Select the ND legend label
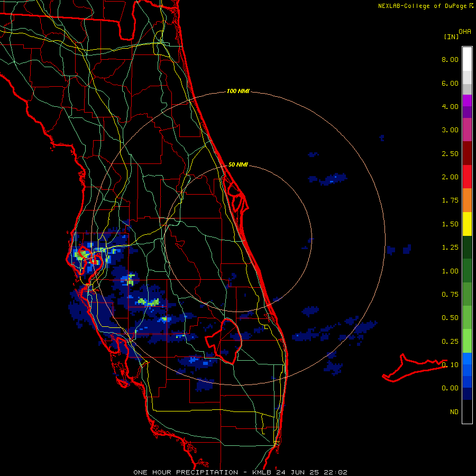The width and height of the screenshot is (476, 476). [x=454, y=412]
